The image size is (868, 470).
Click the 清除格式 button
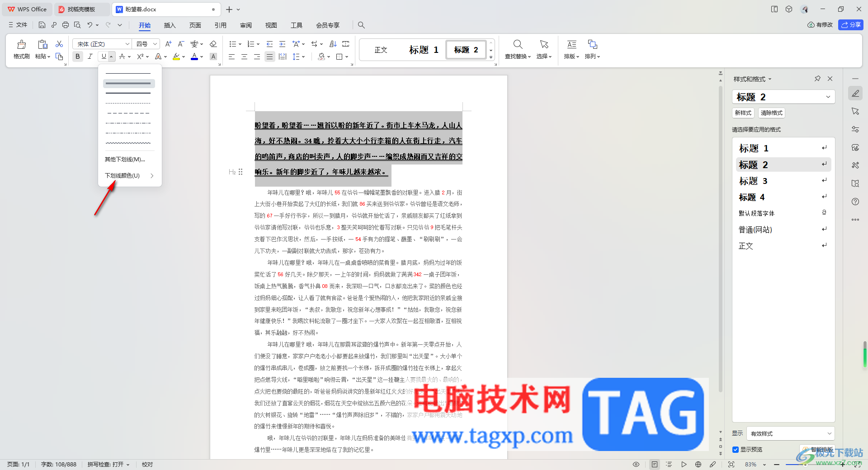(x=772, y=113)
